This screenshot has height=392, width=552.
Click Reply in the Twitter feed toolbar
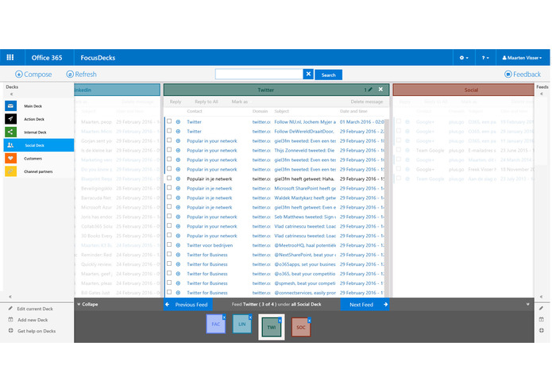coord(176,102)
